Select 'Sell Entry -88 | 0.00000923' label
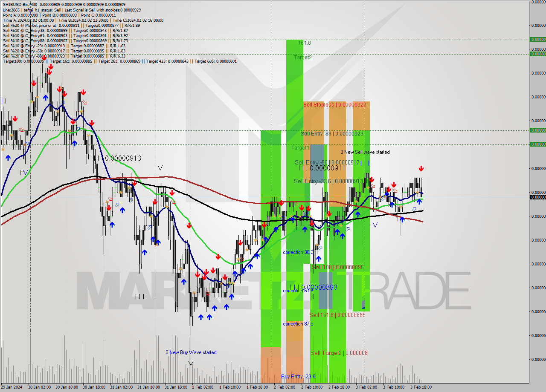Image resolution: width=546 pixels, height=392 pixels. tap(332, 134)
